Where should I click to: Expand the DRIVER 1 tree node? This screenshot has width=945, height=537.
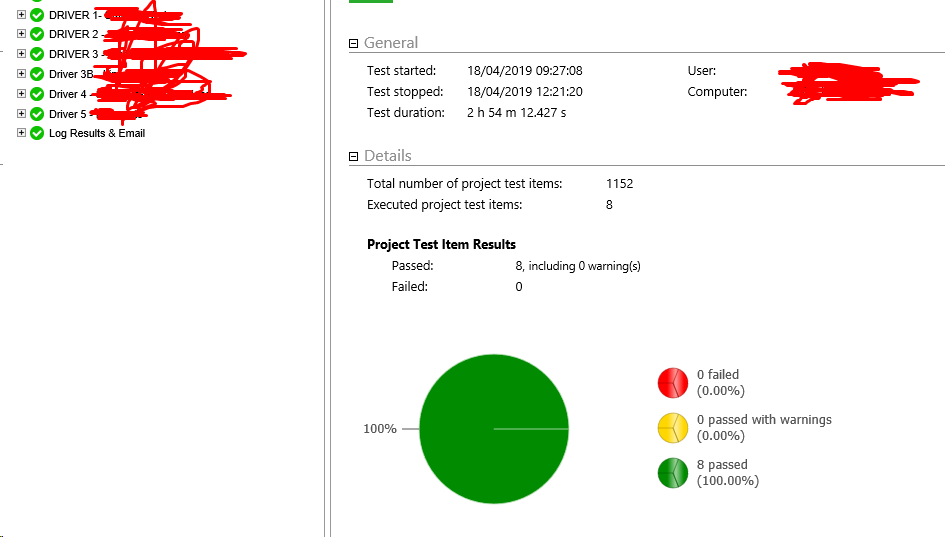(x=22, y=15)
